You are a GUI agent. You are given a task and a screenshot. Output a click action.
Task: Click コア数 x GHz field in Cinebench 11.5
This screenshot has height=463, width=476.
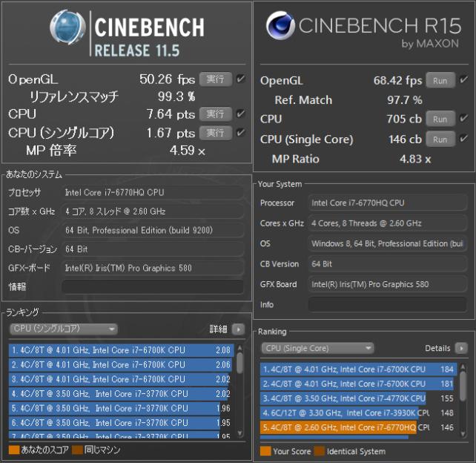point(153,211)
